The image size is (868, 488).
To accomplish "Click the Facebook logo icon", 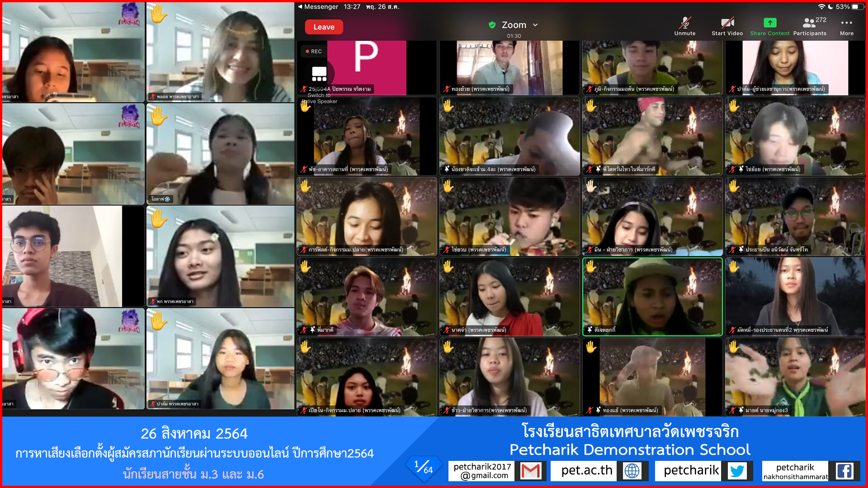I will tap(844, 471).
